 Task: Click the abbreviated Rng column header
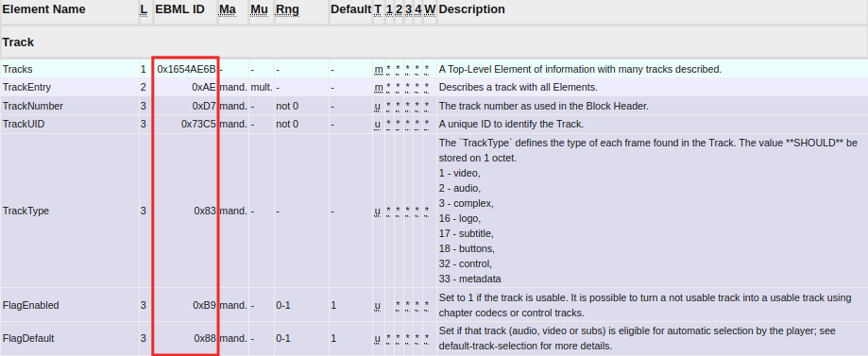coord(287,9)
